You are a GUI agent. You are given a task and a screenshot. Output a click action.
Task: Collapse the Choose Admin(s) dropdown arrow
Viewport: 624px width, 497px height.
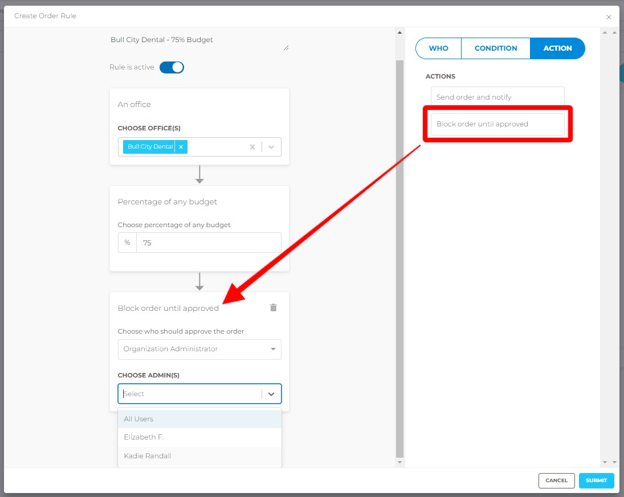pyautogui.click(x=271, y=394)
